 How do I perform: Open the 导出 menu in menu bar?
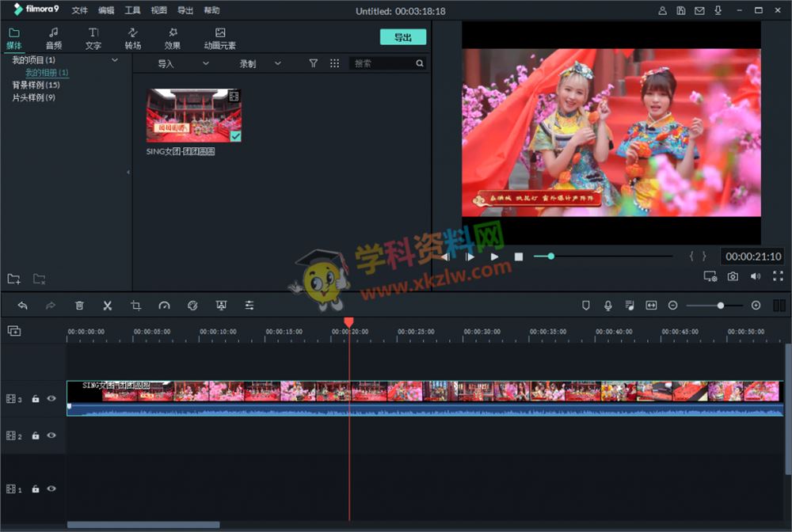click(x=185, y=10)
